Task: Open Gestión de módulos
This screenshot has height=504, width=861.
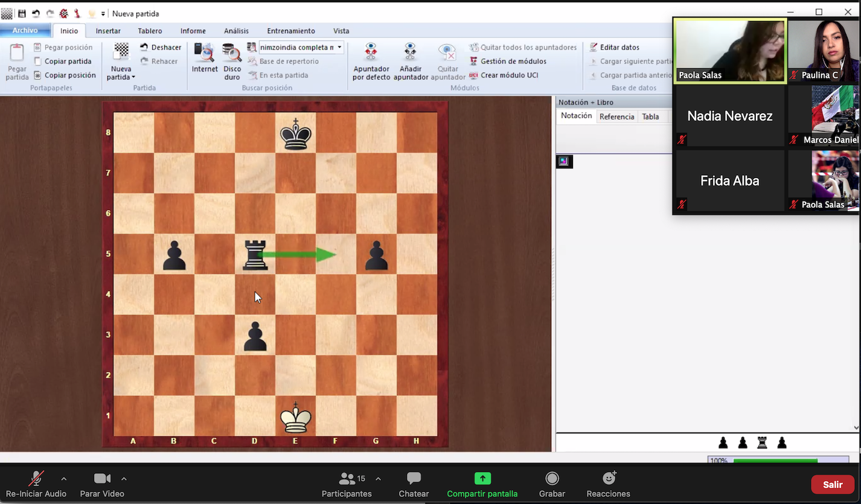Action: (x=513, y=61)
